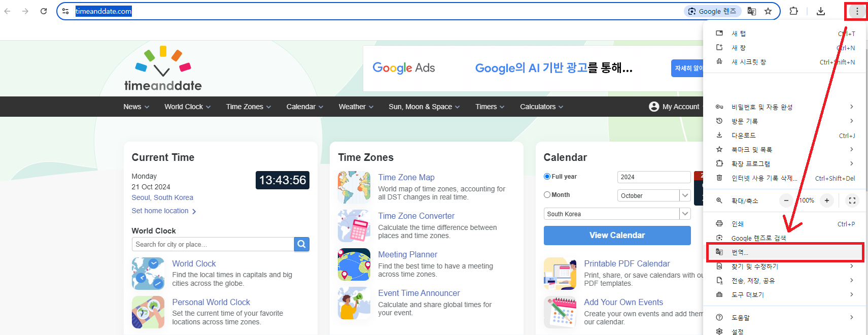This screenshot has width=868, height=335.
Task: Toggle fullscreen icon in zoom row
Action: pos(852,200)
